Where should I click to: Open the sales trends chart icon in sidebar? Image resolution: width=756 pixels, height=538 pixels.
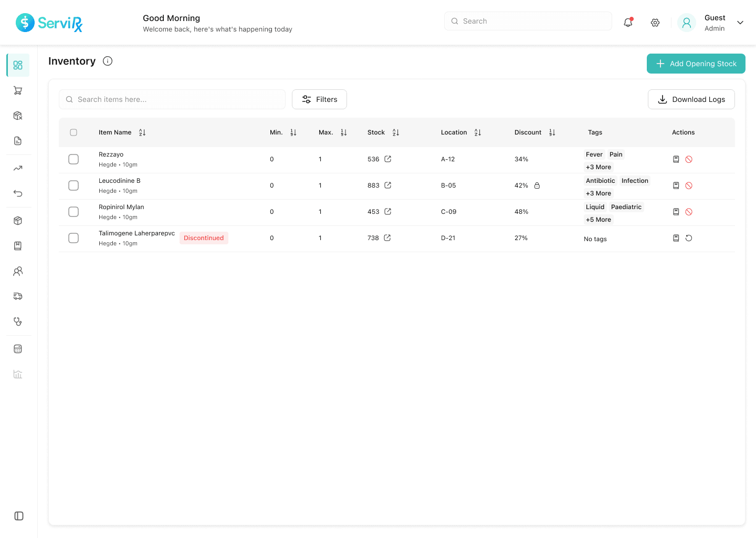[18, 168]
